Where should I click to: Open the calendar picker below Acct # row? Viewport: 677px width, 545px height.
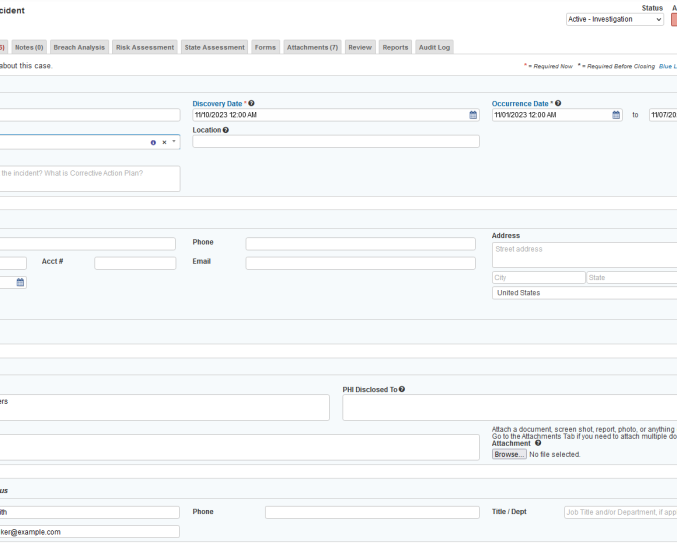20,283
